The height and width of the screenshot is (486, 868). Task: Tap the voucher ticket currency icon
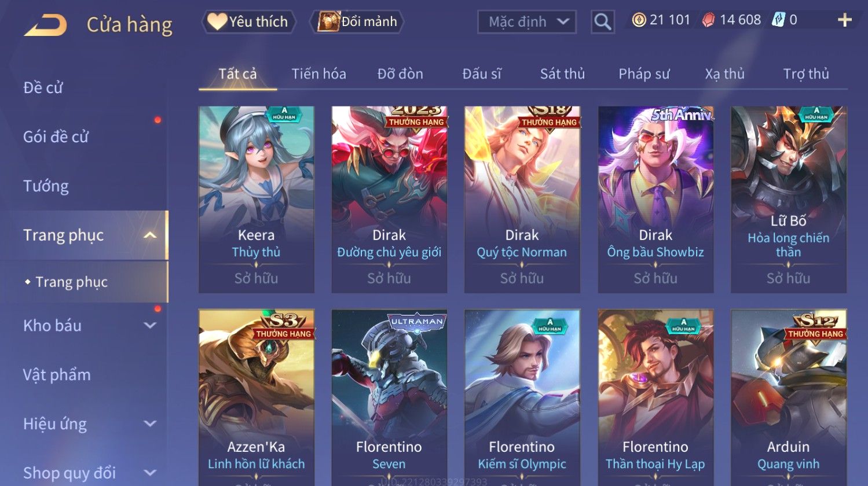click(778, 20)
